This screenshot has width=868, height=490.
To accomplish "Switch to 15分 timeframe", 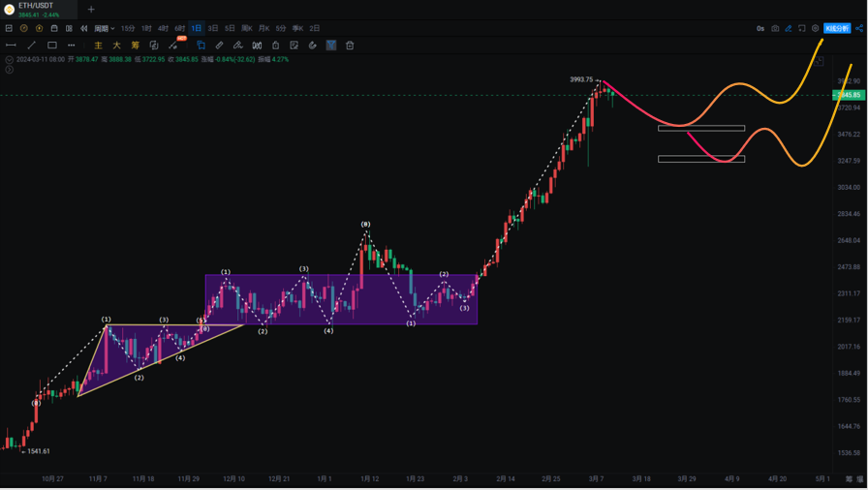I will [128, 28].
